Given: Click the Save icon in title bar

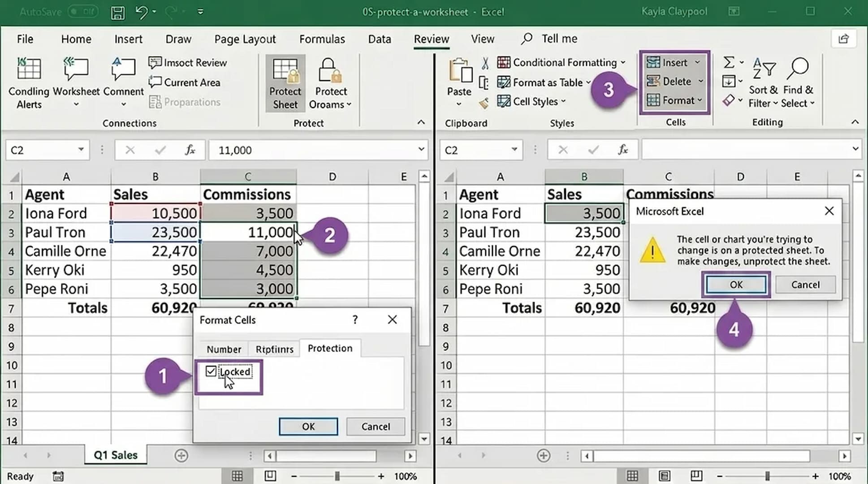Looking at the screenshot, I should click(117, 12).
